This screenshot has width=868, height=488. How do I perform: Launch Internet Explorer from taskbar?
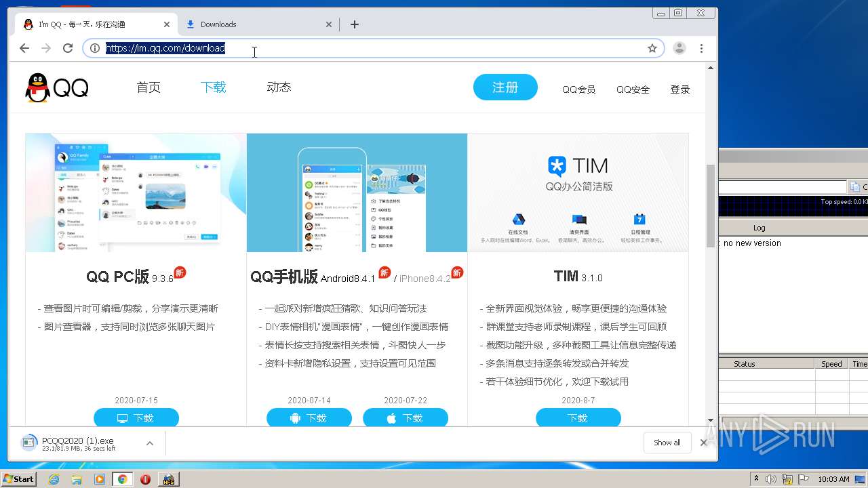click(54, 479)
